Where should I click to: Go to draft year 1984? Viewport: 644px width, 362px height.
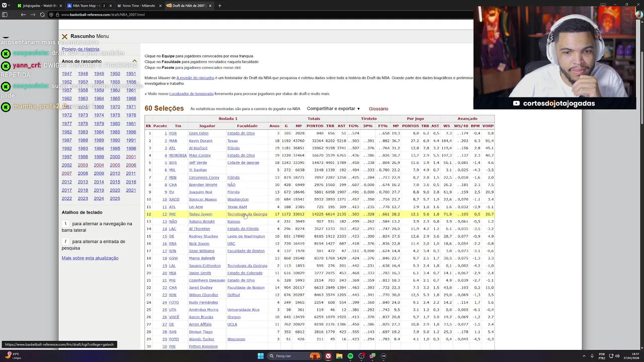point(99,132)
